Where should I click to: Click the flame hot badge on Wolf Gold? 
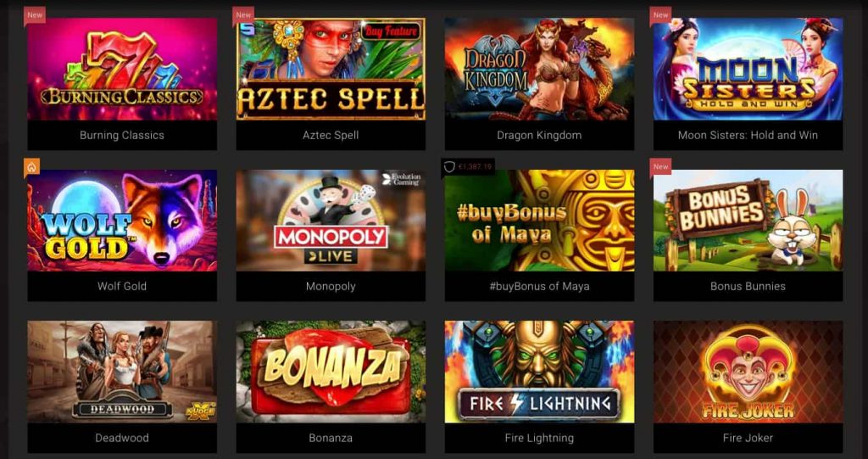pos(31,167)
